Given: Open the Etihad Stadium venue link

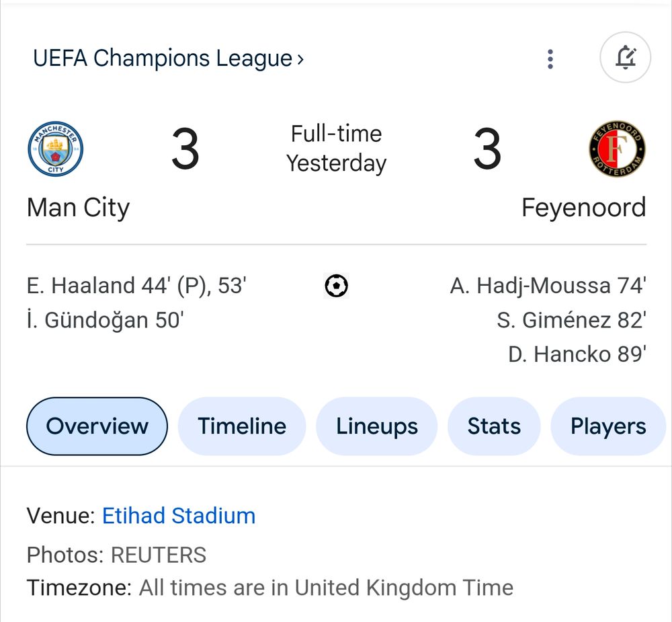Looking at the screenshot, I should (179, 516).
